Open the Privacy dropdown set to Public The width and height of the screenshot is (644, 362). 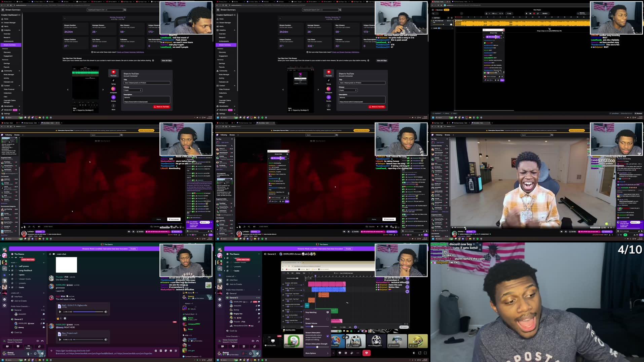pyautogui.click(x=132, y=90)
